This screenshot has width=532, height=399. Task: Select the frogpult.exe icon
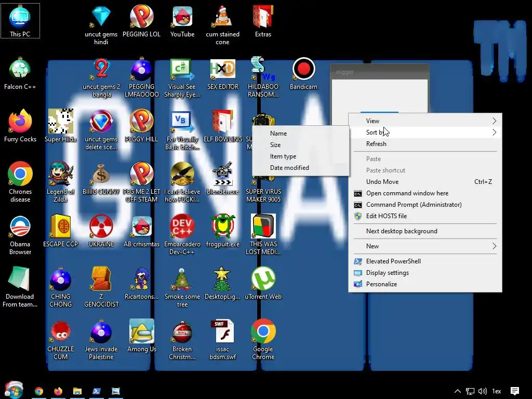(222, 231)
